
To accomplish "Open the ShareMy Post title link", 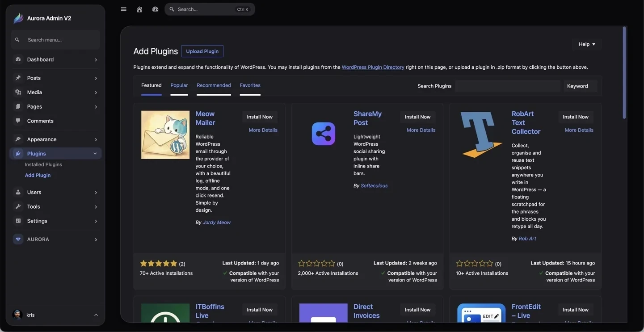I will click(x=367, y=118).
